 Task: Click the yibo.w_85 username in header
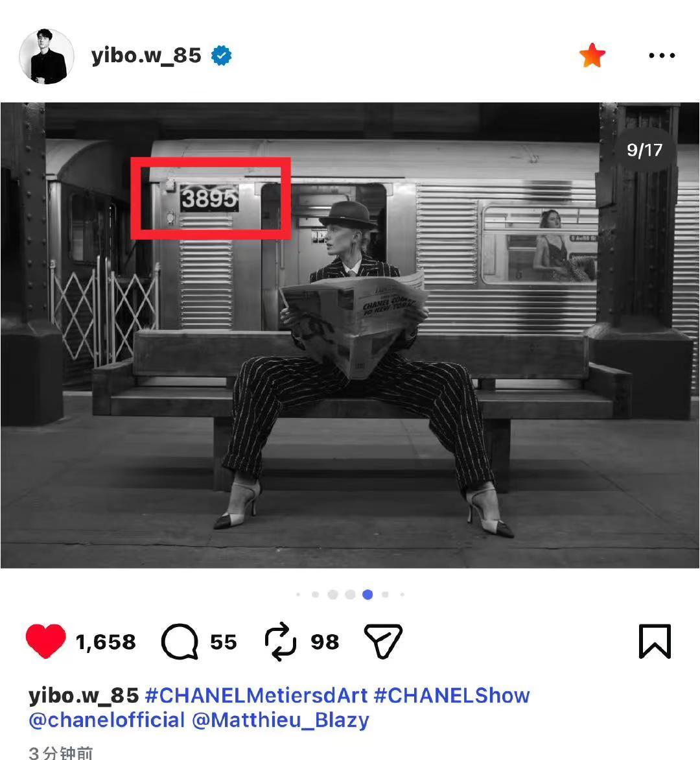[x=146, y=56]
